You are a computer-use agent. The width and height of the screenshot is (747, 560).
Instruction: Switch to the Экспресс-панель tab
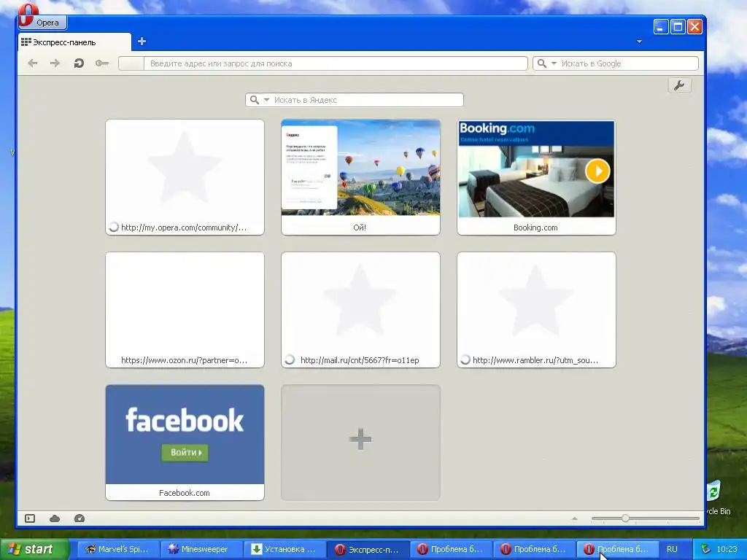click(74, 42)
